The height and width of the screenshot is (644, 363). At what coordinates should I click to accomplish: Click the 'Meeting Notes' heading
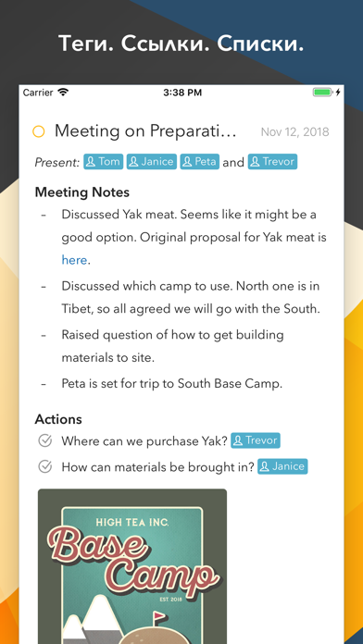pyautogui.click(x=82, y=192)
